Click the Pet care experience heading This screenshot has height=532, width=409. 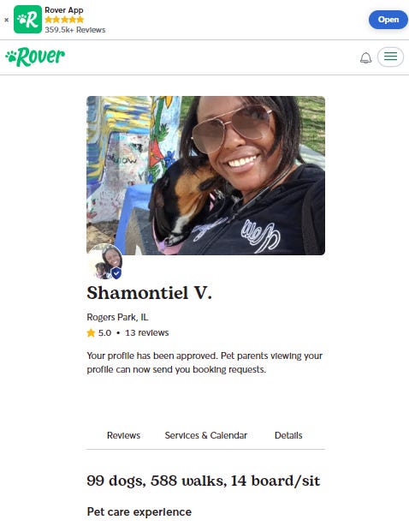(x=139, y=511)
